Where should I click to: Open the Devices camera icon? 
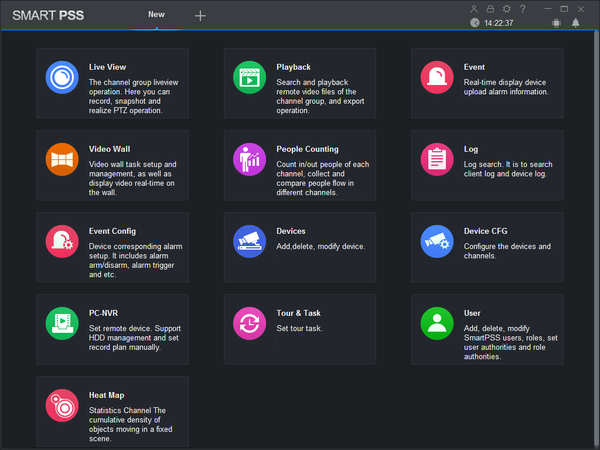click(249, 241)
